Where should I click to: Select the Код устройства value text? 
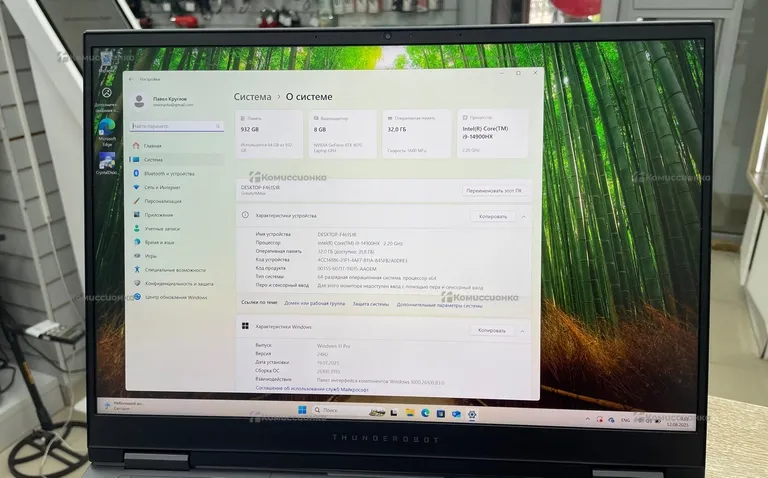tap(362, 261)
